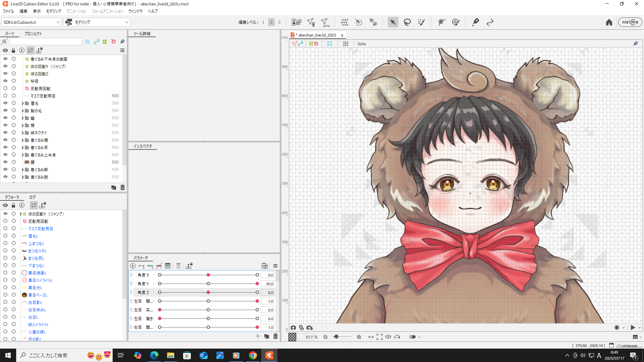Viewport: 644px width, 362px height.
Task: Click the Solo button above canvas
Action: coord(362,44)
